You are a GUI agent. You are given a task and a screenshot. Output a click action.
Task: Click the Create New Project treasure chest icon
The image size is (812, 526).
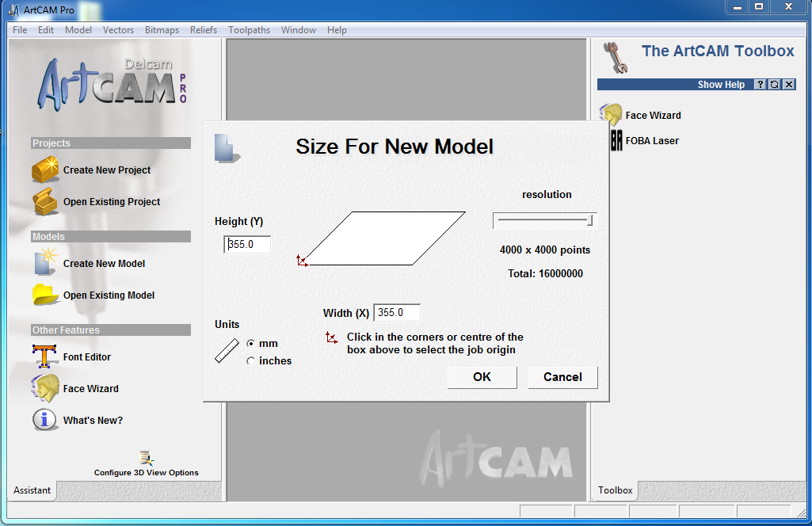point(46,170)
